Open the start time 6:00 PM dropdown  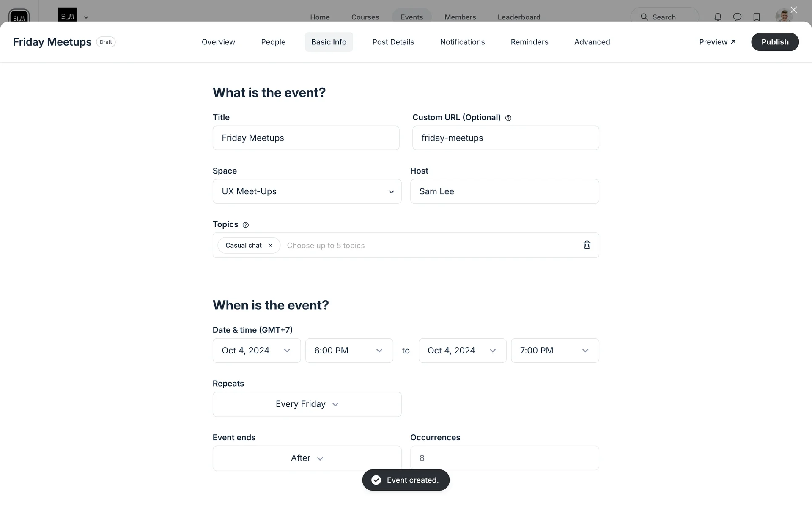point(349,351)
